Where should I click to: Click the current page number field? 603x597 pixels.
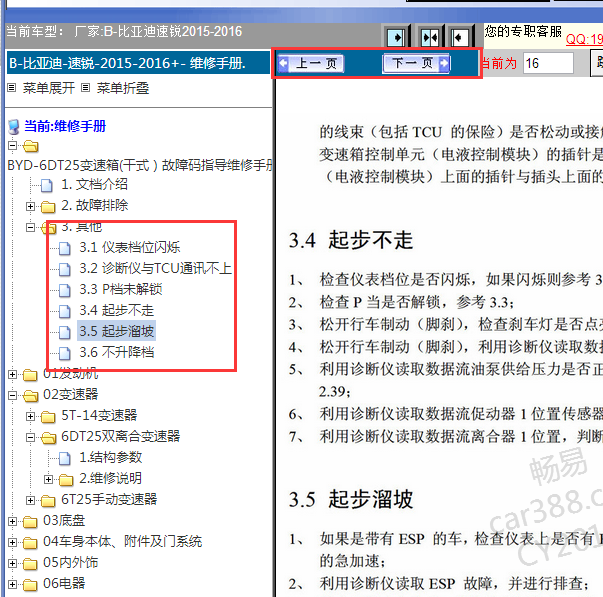(x=548, y=63)
